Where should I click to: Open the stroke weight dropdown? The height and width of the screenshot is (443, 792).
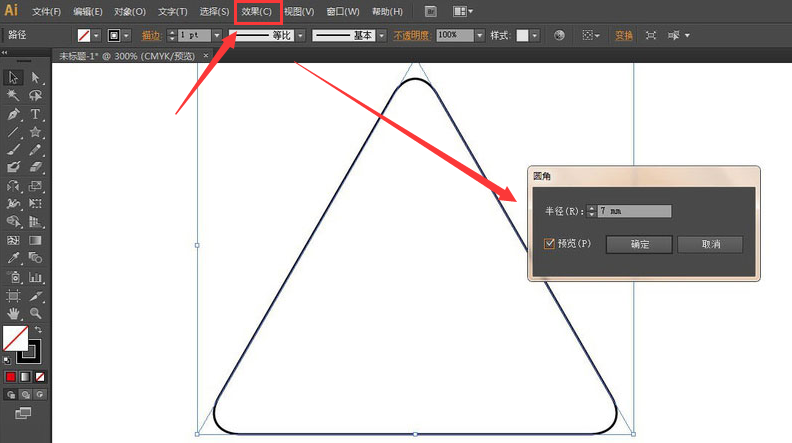click(x=218, y=35)
